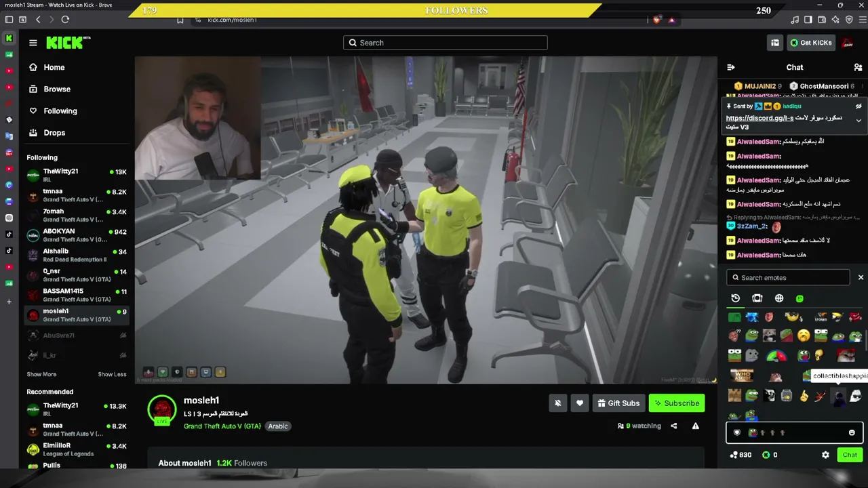Screen dimensions: 868x488
Task: Click mosleh1 channel avatar
Action: [x=162, y=409]
